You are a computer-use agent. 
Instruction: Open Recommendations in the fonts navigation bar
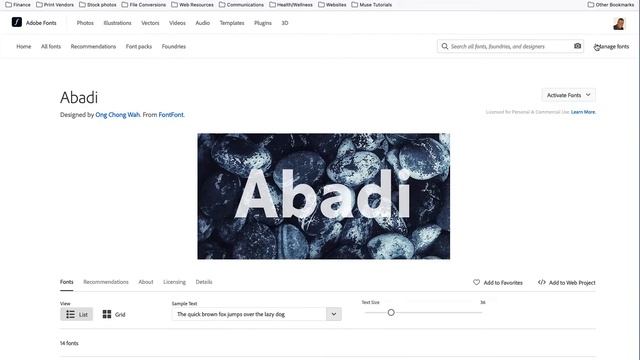point(93,47)
